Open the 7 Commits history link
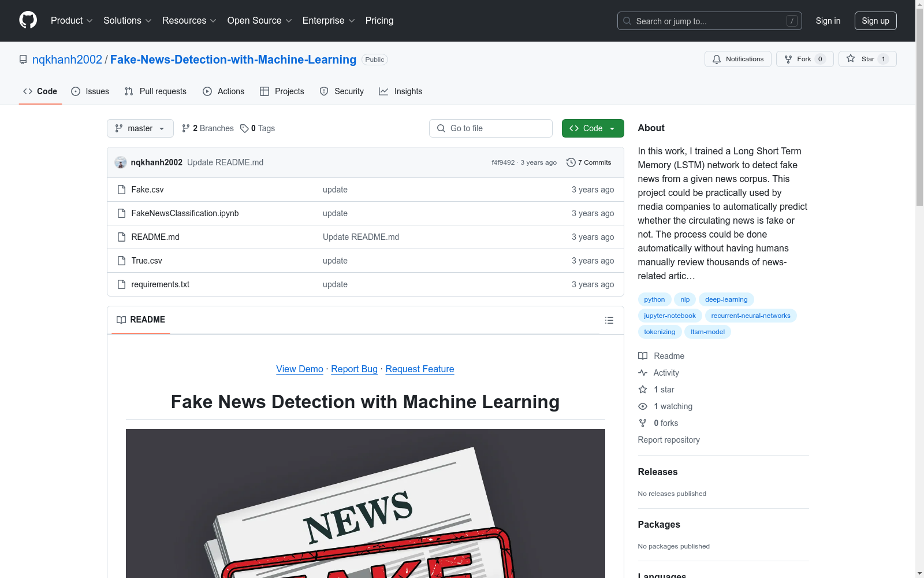 click(x=589, y=162)
